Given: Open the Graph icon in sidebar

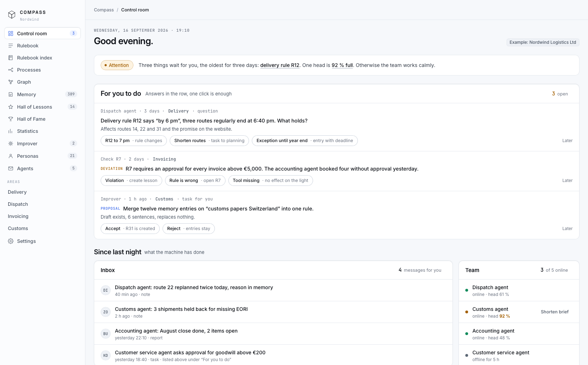Looking at the screenshot, I should tap(11, 82).
